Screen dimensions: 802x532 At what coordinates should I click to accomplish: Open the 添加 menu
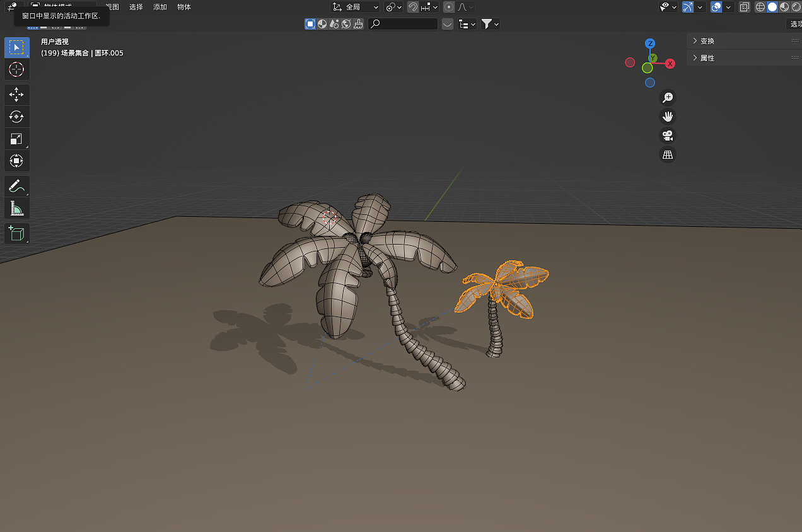160,7
